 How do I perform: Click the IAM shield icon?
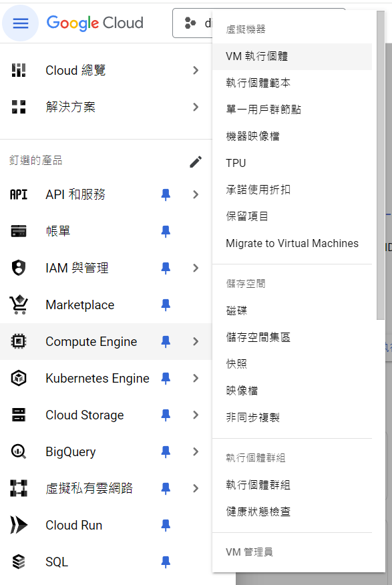[18, 268]
